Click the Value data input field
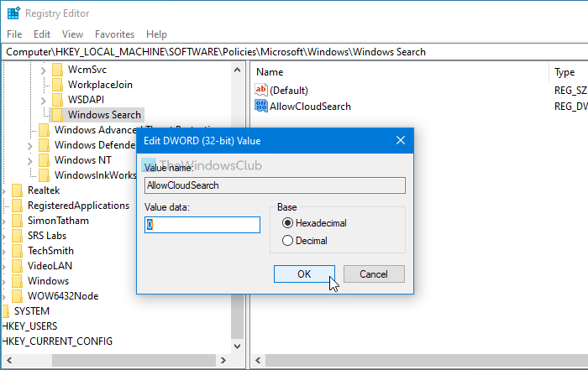The height and width of the screenshot is (370, 588). 202,225
